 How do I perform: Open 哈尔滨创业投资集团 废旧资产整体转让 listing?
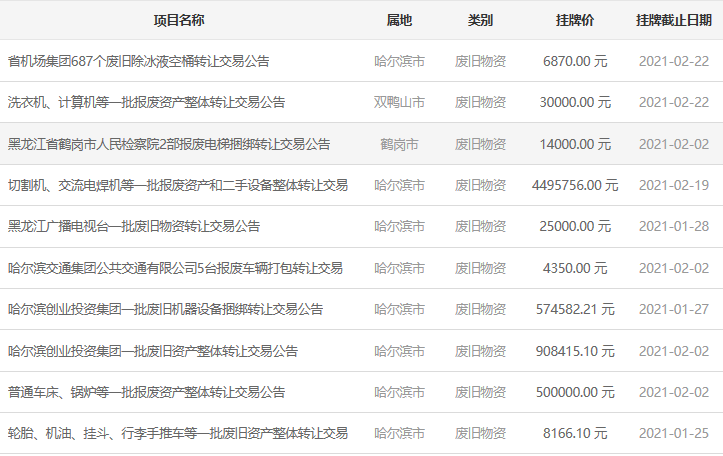152,351
